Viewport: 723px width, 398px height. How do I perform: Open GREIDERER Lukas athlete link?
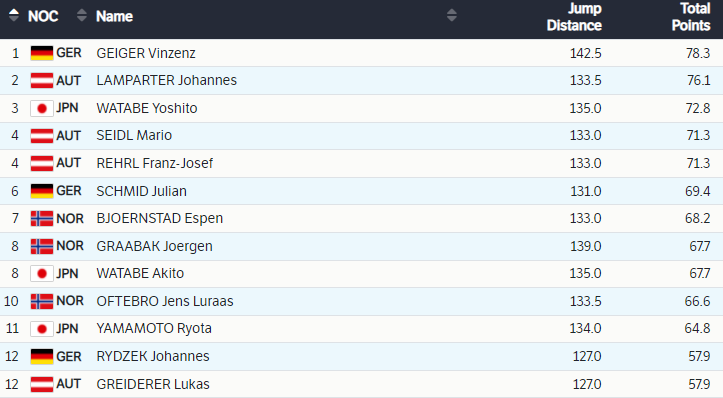(x=153, y=384)
